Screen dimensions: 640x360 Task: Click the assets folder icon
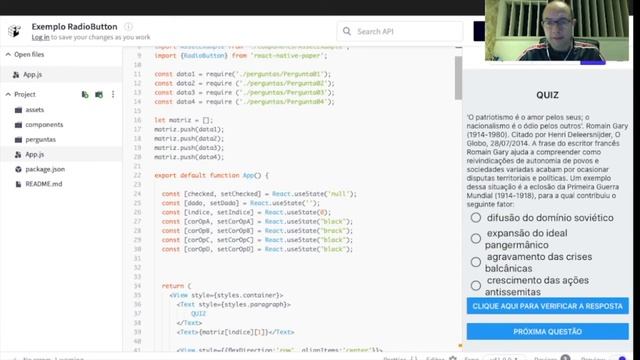coord(18,110)
